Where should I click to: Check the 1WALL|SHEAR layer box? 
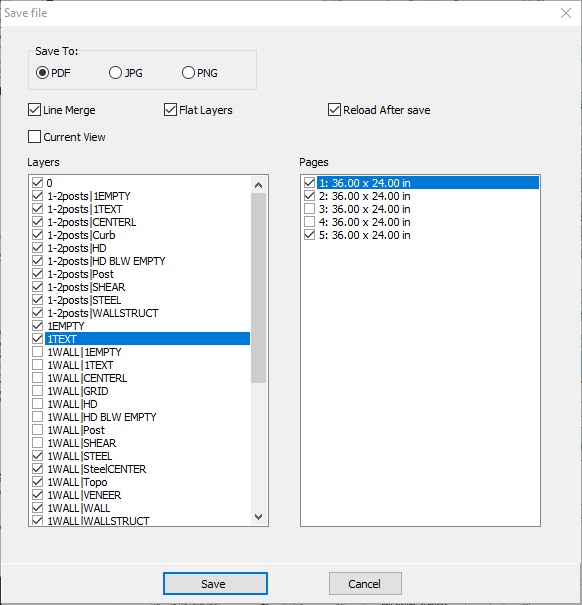tap(37, 443)
